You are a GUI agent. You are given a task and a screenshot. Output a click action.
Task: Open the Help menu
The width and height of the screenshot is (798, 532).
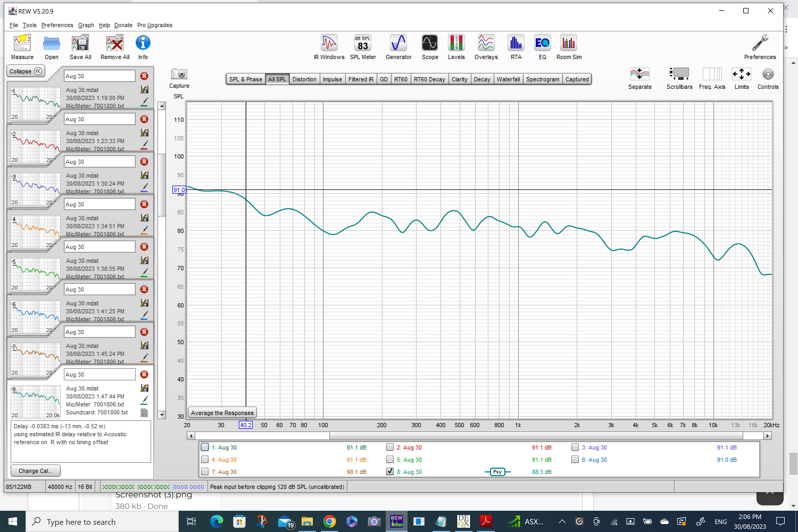click(105, 25)
